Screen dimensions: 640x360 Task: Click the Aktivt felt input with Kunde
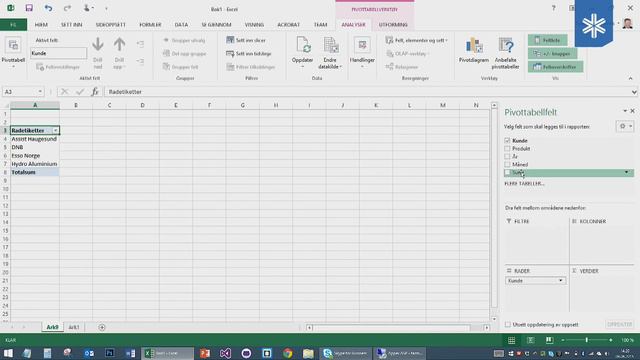pyautogui.click(x=58, y=53)
